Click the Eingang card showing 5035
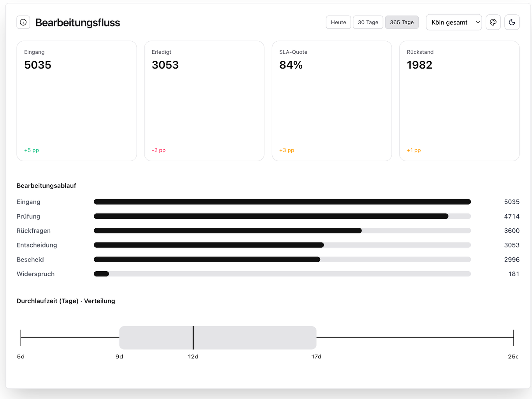 point(77,101)
